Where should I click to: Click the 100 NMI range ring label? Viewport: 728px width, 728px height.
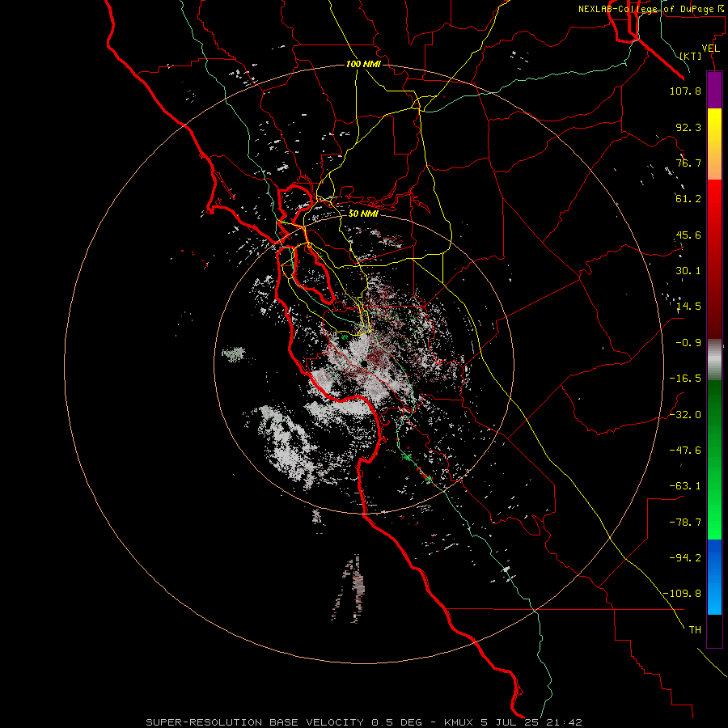point(363,64)
